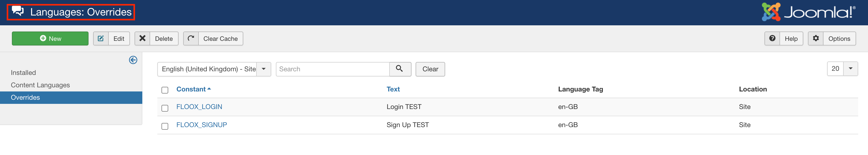Click the Options gear icon

point(815,38)
